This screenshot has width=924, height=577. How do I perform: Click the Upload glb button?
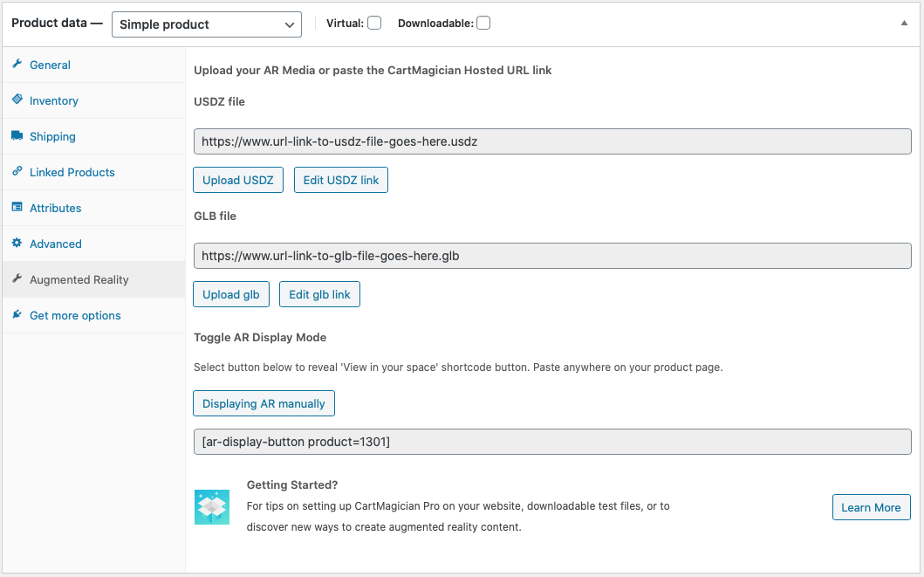click(x=231, y=294)
